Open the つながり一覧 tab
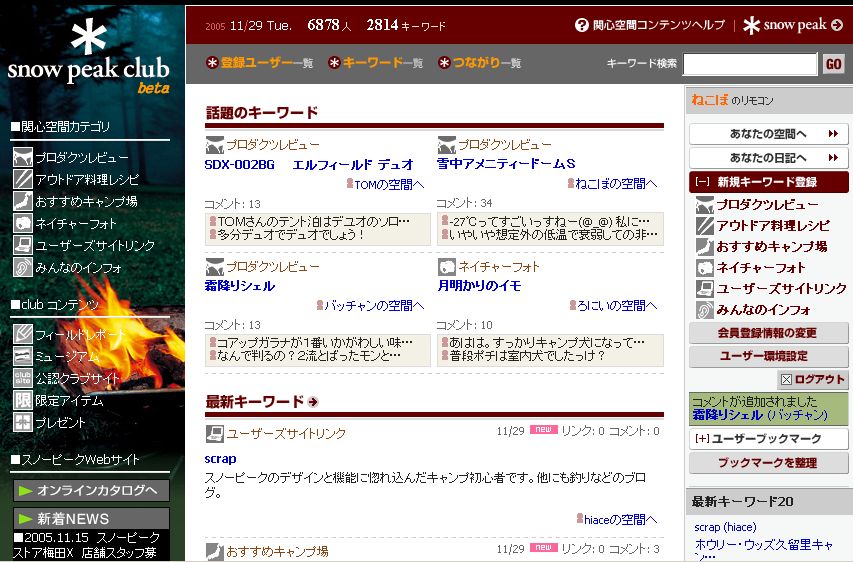The width and height of the screenshot is (853, 562). [479, 63]
